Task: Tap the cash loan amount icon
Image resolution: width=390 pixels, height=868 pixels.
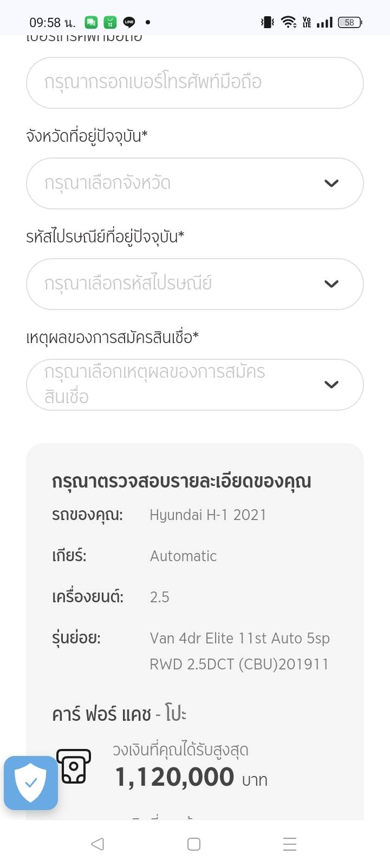Action: [x=74, y=766]
